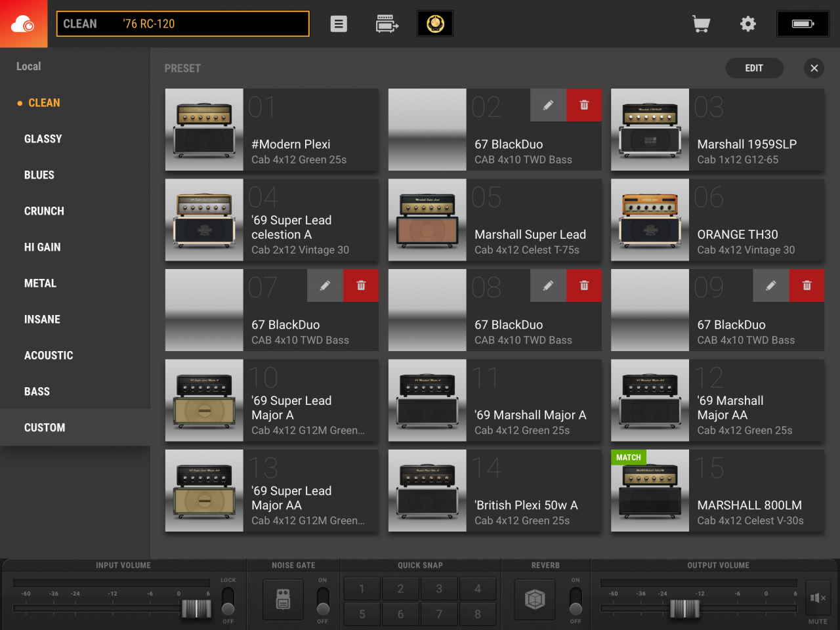The image size is (840, 630).
Task: Load preset 10 '69 Super Lead Major A
Action: tap(272, 400)
